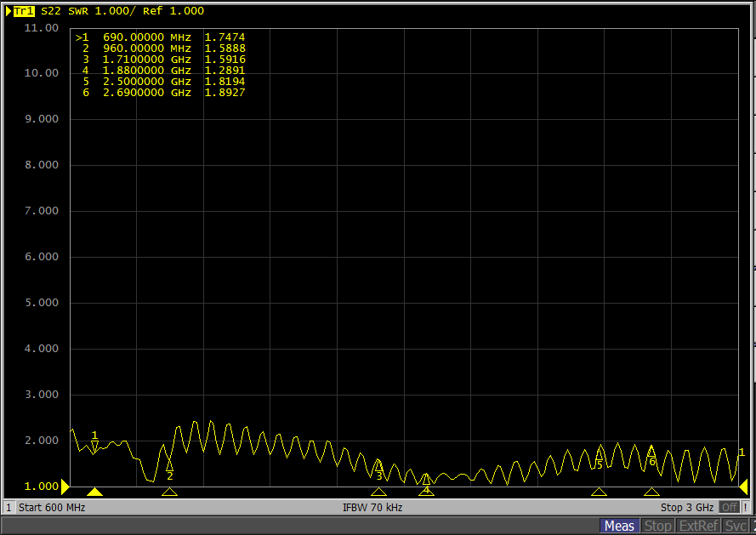Click the 1.000 bottom scale value
Viewport: 756px width, 535px height.
coord(42,487)
